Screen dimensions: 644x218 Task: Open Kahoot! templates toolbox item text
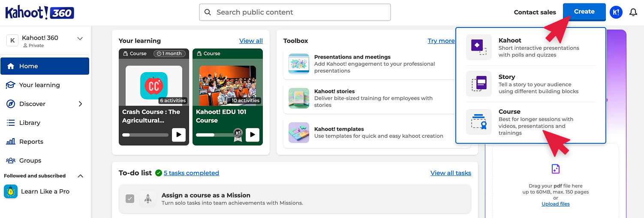tap(379, 133)
